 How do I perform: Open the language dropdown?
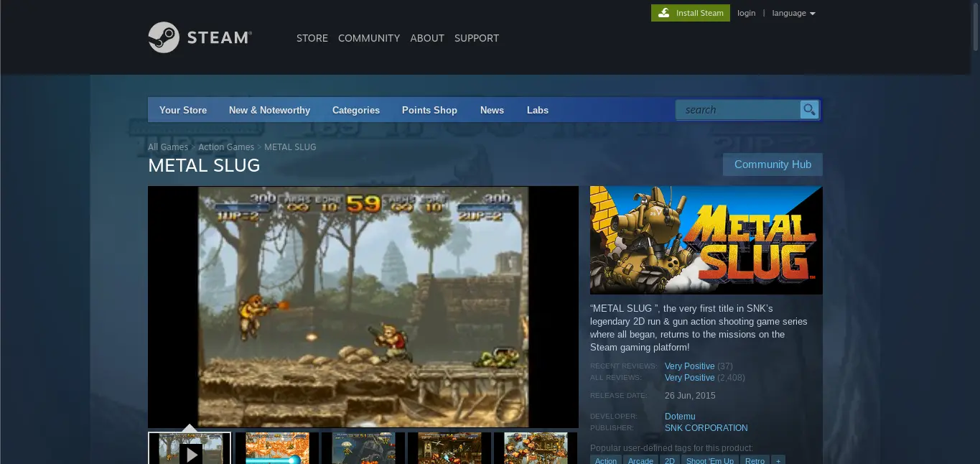point(793,13)
